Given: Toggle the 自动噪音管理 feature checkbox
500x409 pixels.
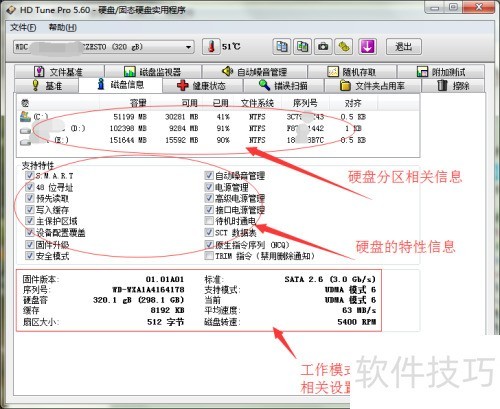Looking at the screenshot, I should tap(209, 175).
